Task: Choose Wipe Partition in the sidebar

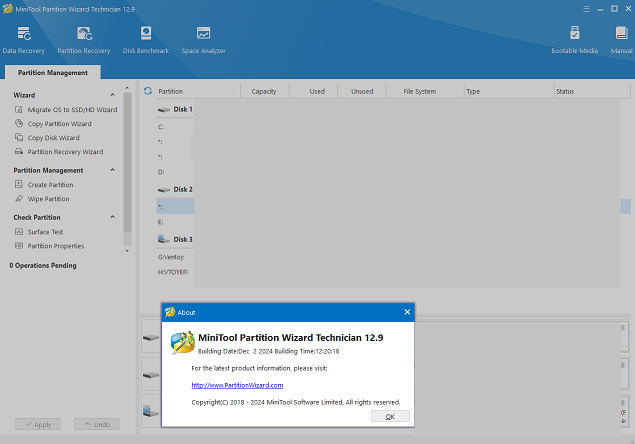Action: (x=48, y=199)
